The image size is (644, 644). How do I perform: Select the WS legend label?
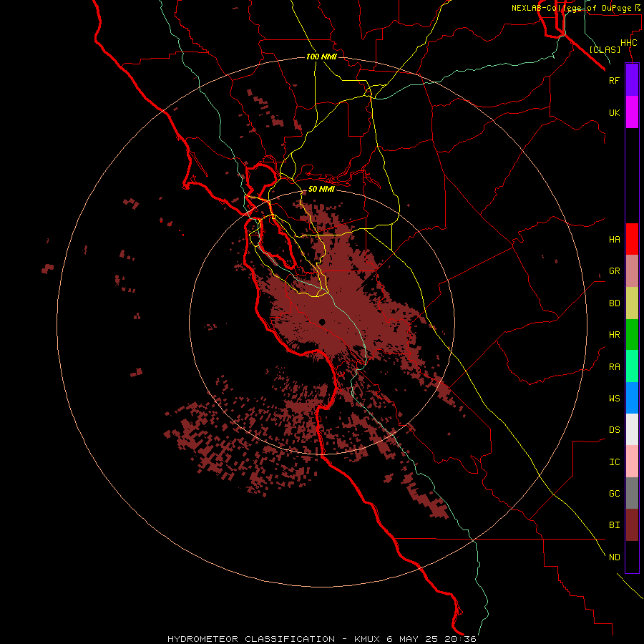[x=614, y=398]
